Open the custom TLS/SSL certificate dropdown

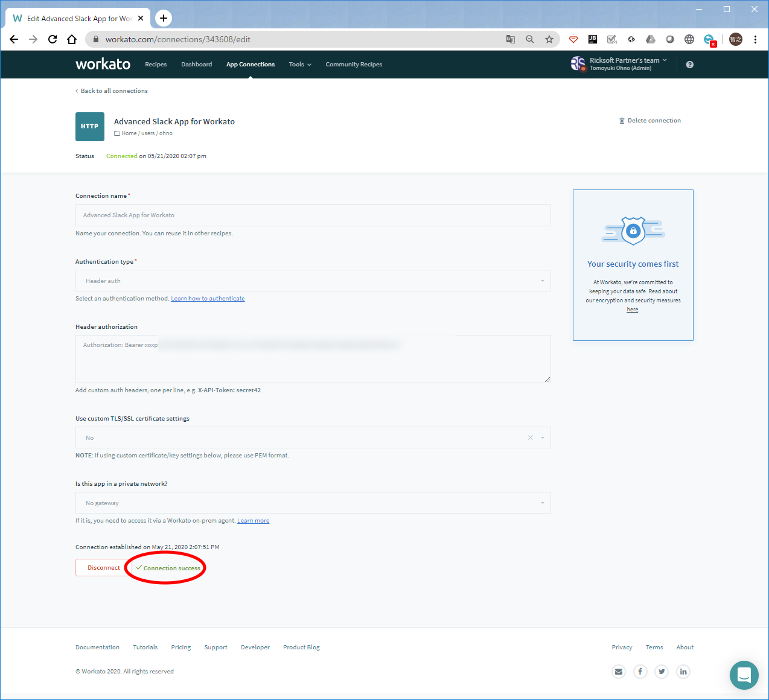313,437
